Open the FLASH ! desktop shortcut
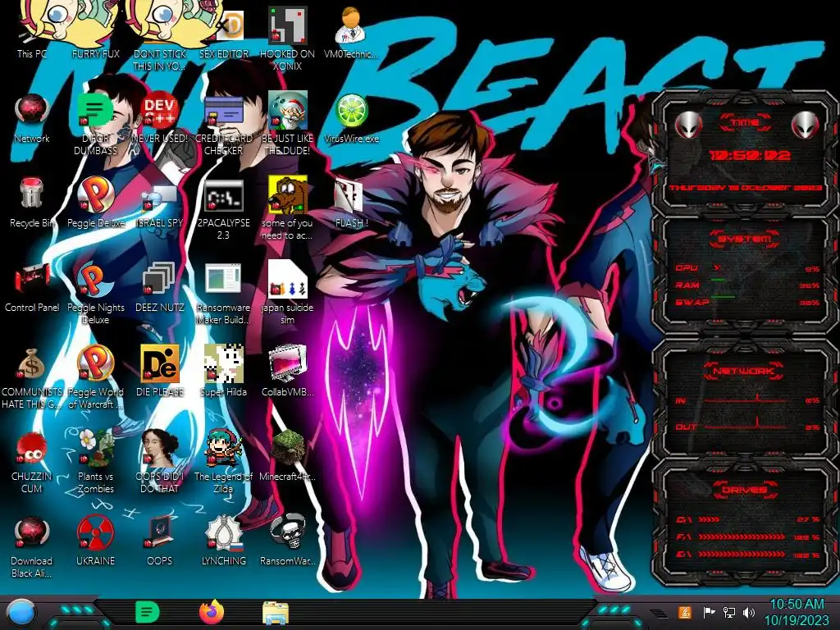 351,203
